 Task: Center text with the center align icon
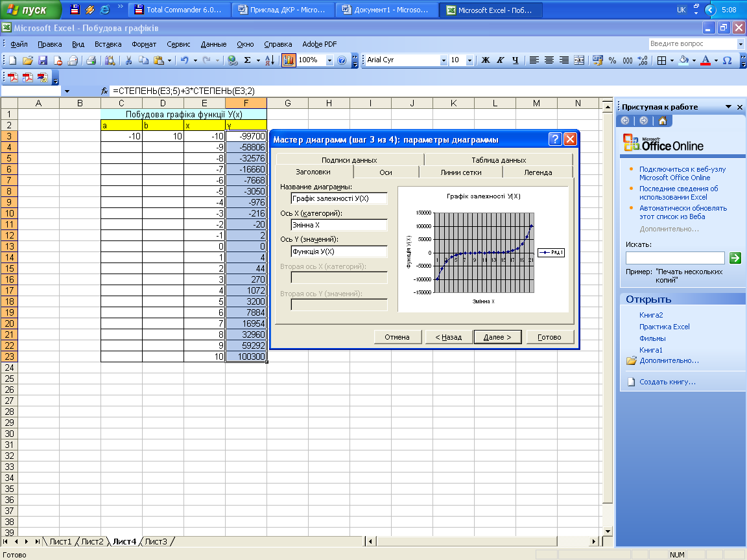549,60
